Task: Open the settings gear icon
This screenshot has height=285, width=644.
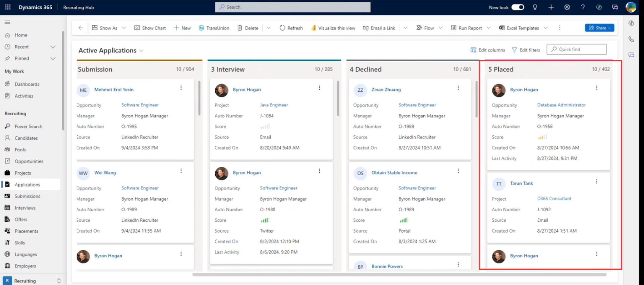Action: tap(567, 7)
